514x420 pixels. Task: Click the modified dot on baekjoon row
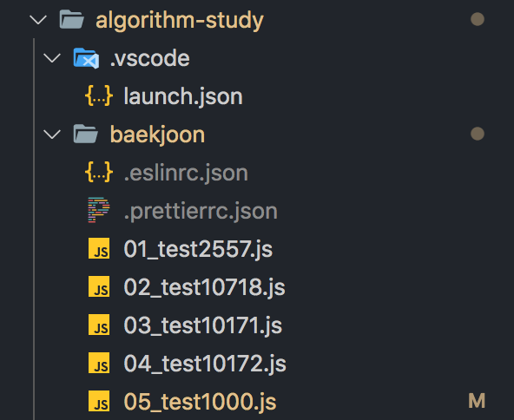coord(478,134)
